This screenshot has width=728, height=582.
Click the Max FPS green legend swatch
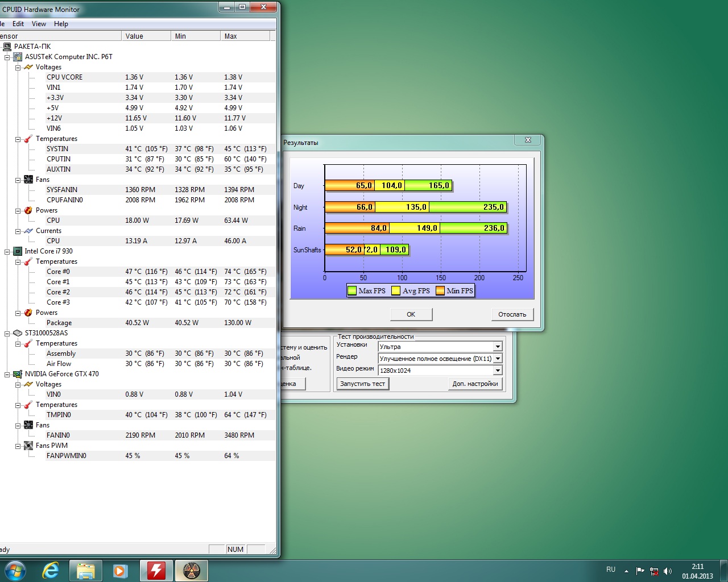(x=352, y=291)
